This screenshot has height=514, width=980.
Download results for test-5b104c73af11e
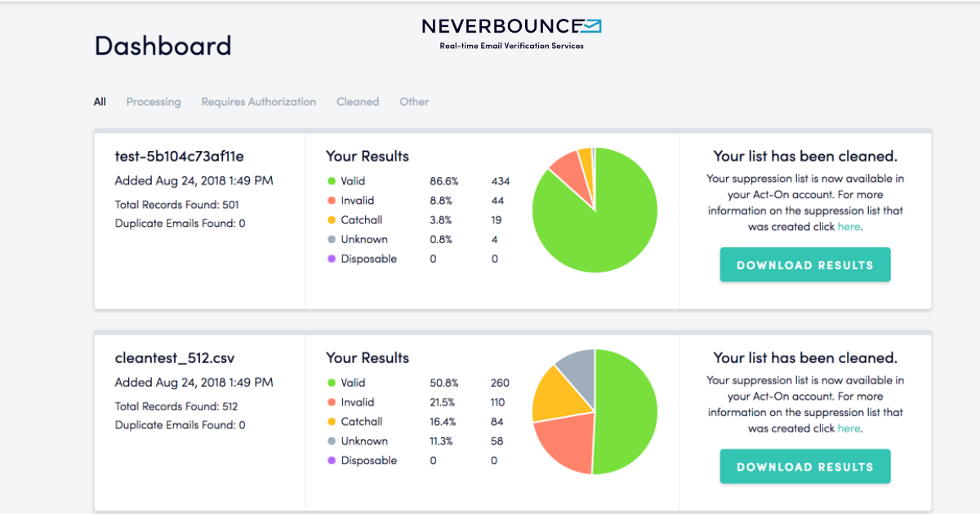805,265
